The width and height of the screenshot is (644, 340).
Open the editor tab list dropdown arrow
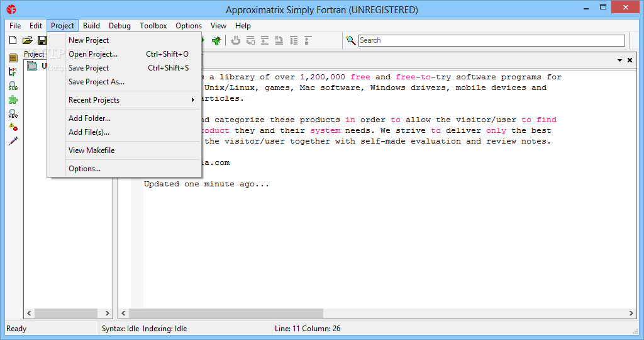coord(619,60)
